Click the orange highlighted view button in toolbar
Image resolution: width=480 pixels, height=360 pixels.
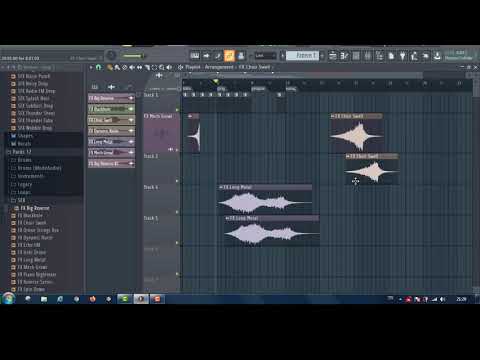[229, 56]
